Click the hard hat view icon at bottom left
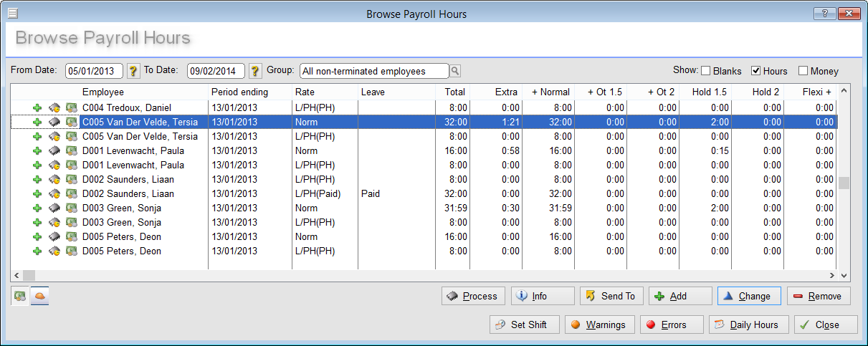This screenshot has height=346, width=868. point(39,296)
